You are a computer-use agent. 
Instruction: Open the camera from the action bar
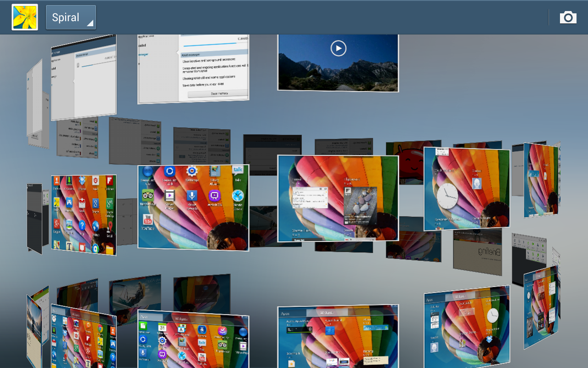tap(568, 17)
